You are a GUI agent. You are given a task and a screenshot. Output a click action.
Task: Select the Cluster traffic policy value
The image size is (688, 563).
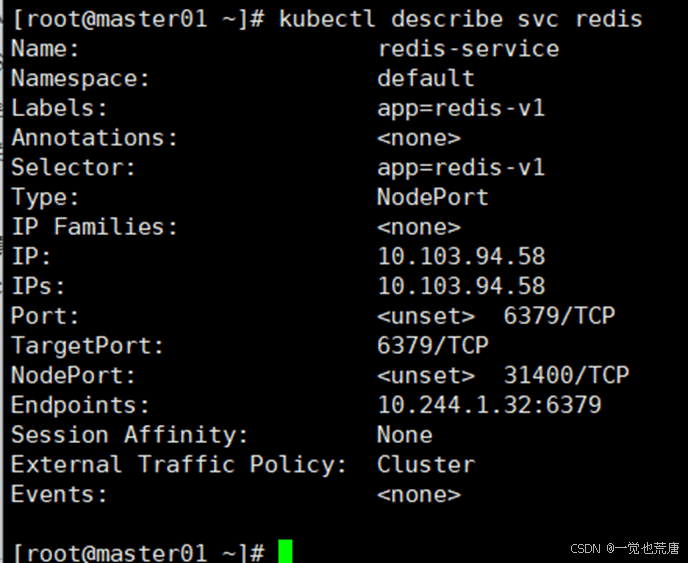coord(425,464)
